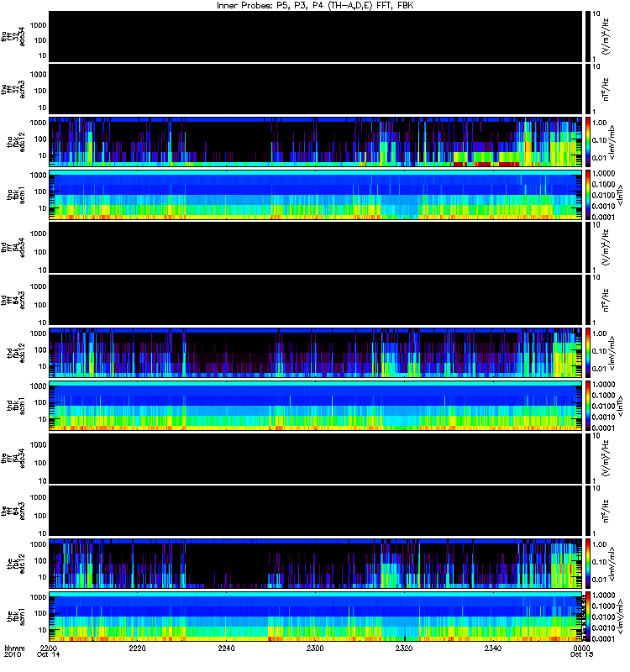The height and width of the screenshot is (672, 630).
Task: Click inside the tha fbk edc12 spectrogram
Action: 316,141
